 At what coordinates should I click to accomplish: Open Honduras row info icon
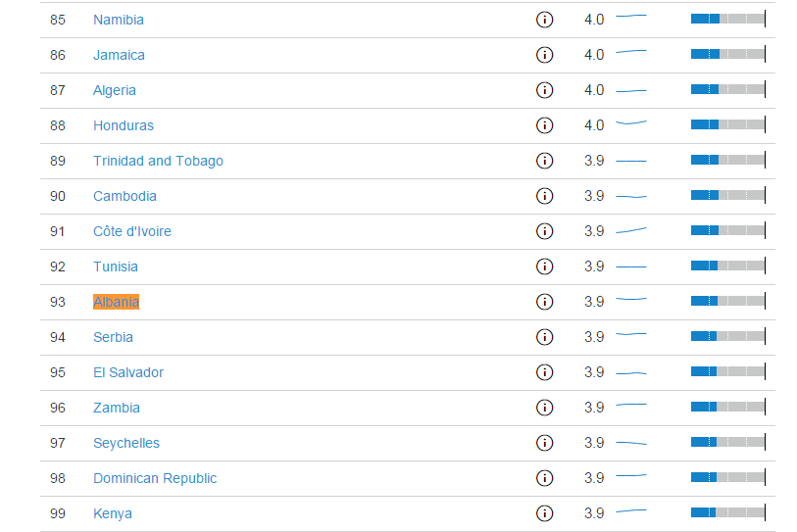click(x=544, y=125)
